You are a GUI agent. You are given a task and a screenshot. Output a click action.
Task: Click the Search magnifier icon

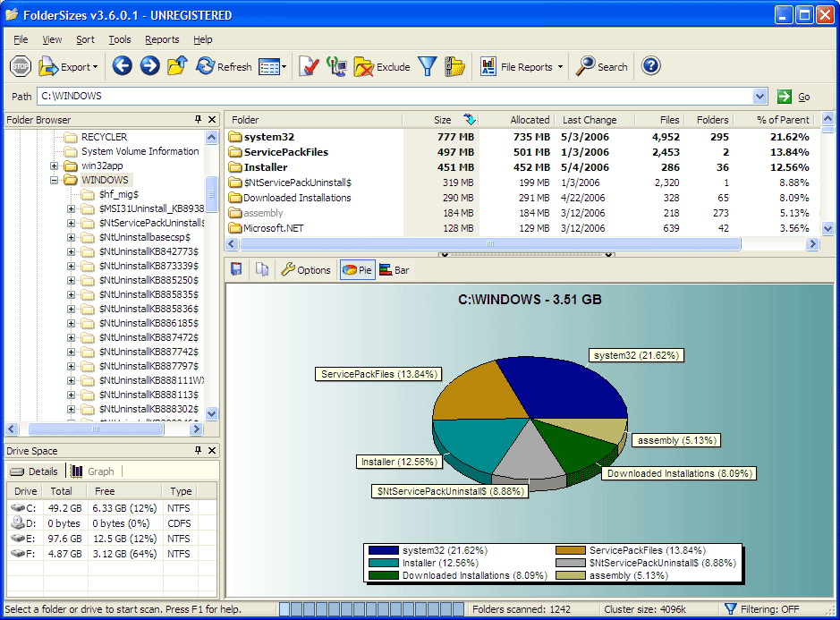point(585,66)
